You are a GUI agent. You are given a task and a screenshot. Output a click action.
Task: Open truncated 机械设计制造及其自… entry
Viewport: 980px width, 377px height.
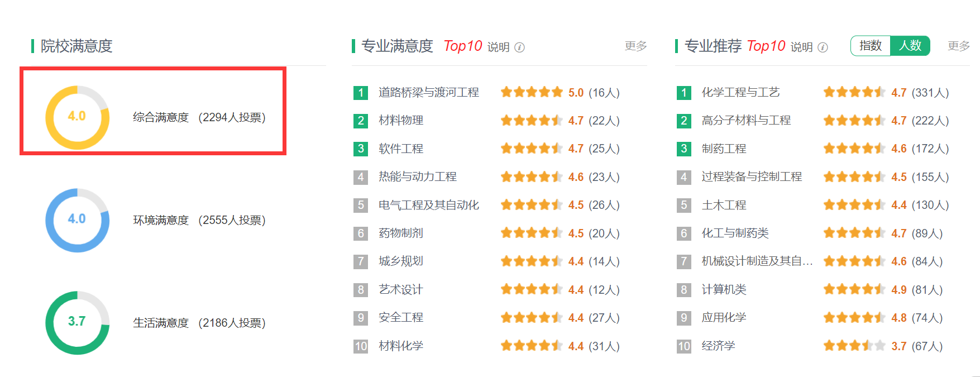coord(757,261)
